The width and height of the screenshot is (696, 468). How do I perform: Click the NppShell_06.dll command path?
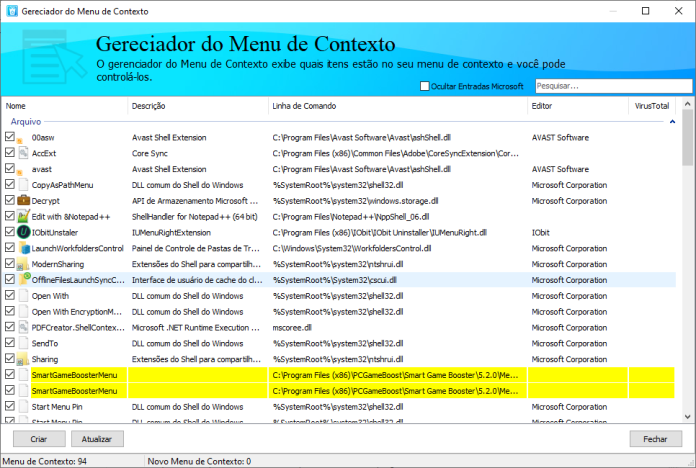[351, 217]
